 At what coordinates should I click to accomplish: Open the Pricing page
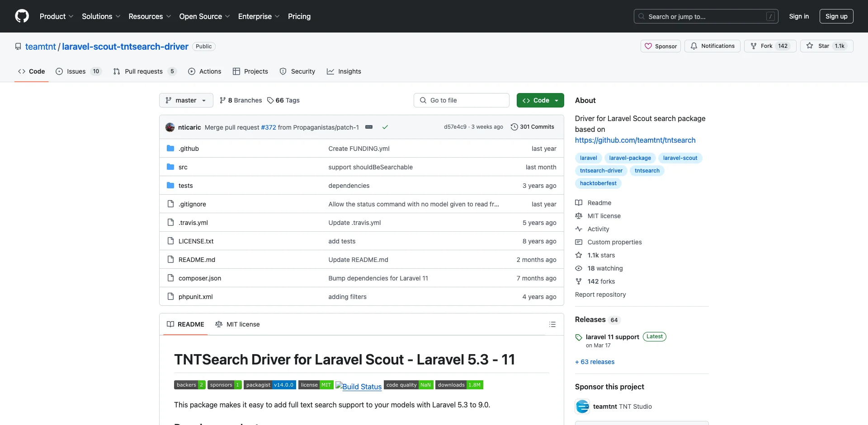(x=299, y=16)
